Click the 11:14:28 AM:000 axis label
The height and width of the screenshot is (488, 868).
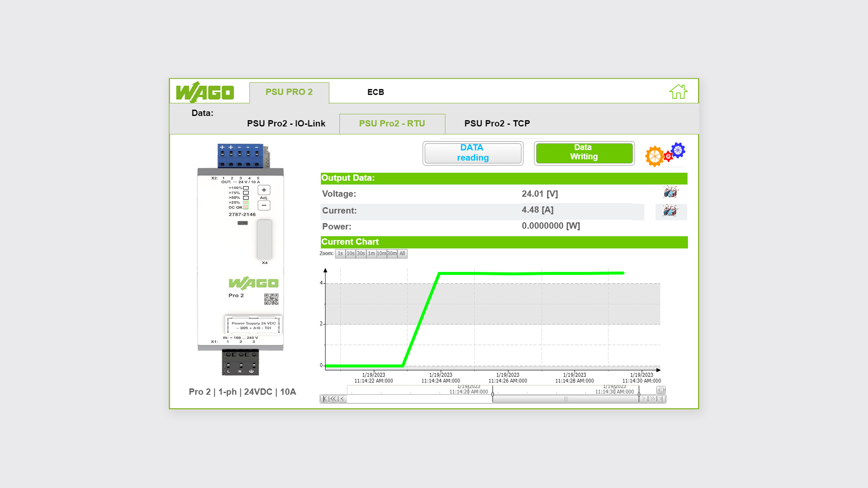coord(575,381)
